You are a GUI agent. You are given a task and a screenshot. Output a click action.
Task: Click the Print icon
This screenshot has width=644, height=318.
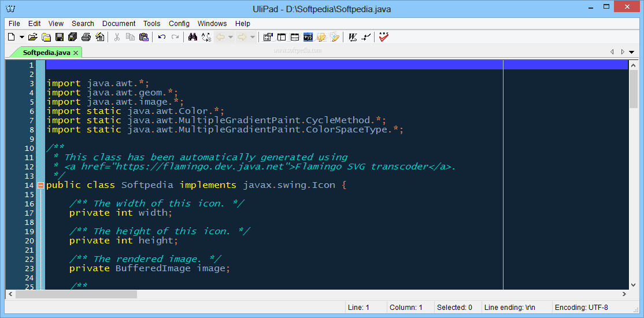coord(86,37)
